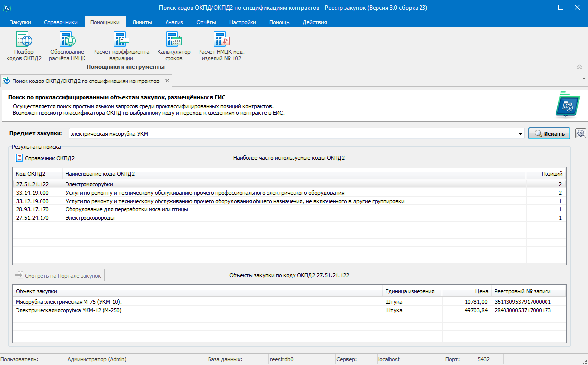Open Расчёт НМЦК мед. изделий № 102

coord(221,46)
